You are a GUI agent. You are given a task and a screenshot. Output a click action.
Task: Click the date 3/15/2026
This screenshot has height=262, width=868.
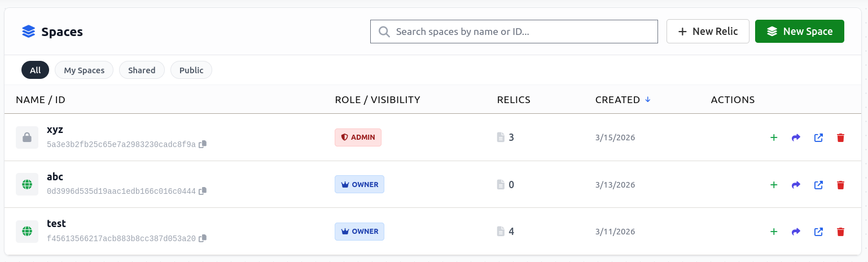pyautogui.click(x=615, y=137)
